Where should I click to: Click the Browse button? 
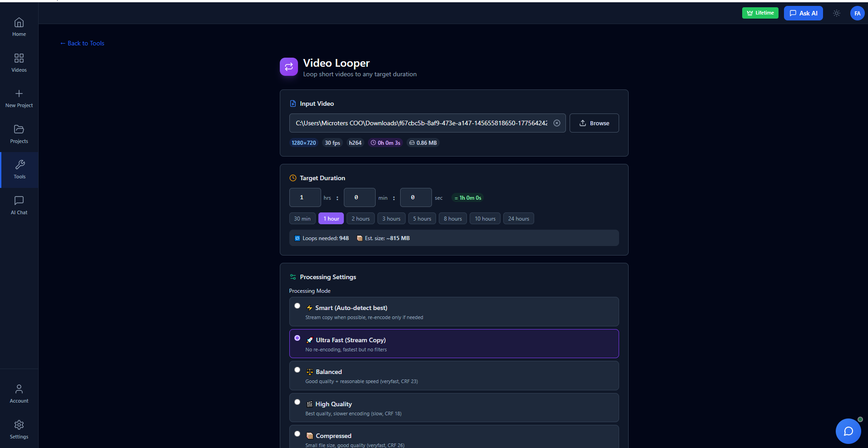pyautogui.click(x=594, y=123)
